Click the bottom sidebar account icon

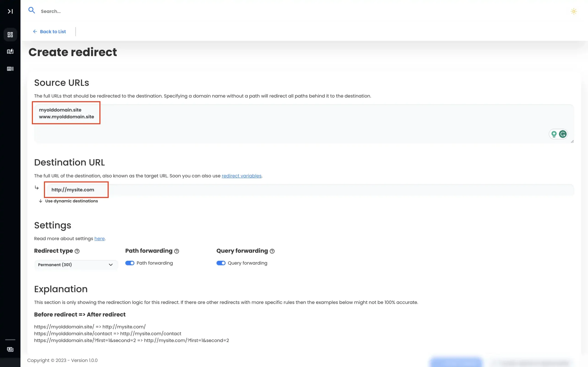(x=10, y=349)
